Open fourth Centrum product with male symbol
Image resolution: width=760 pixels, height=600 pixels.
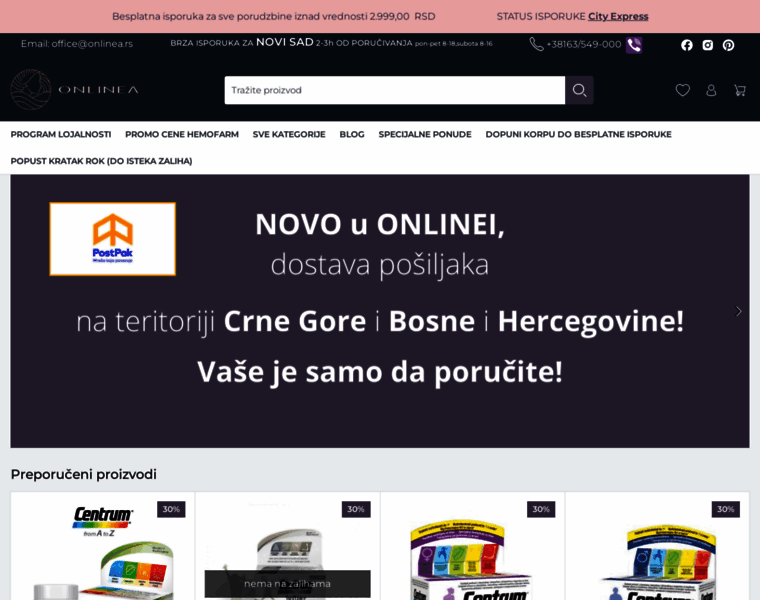tap(657, 546)
